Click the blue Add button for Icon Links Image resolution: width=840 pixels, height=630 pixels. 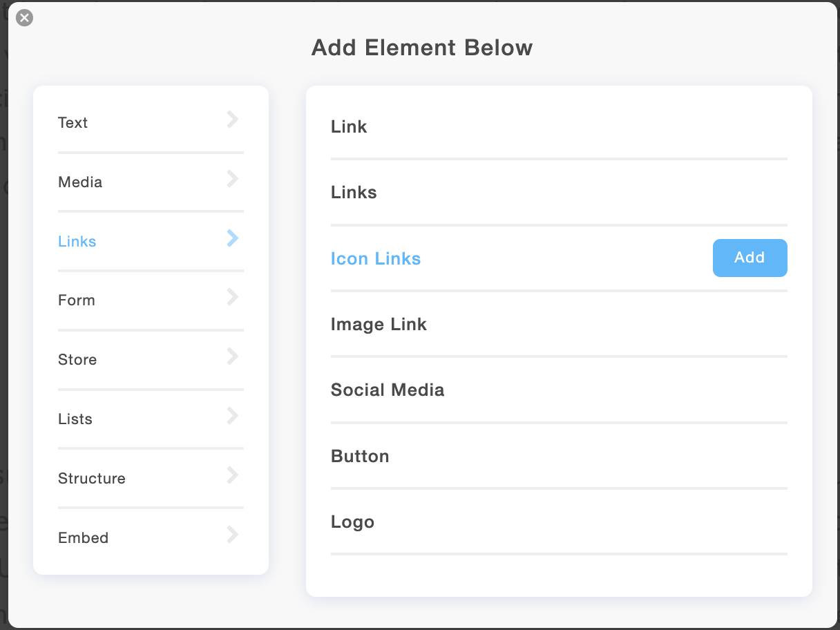tap(750, 258)
